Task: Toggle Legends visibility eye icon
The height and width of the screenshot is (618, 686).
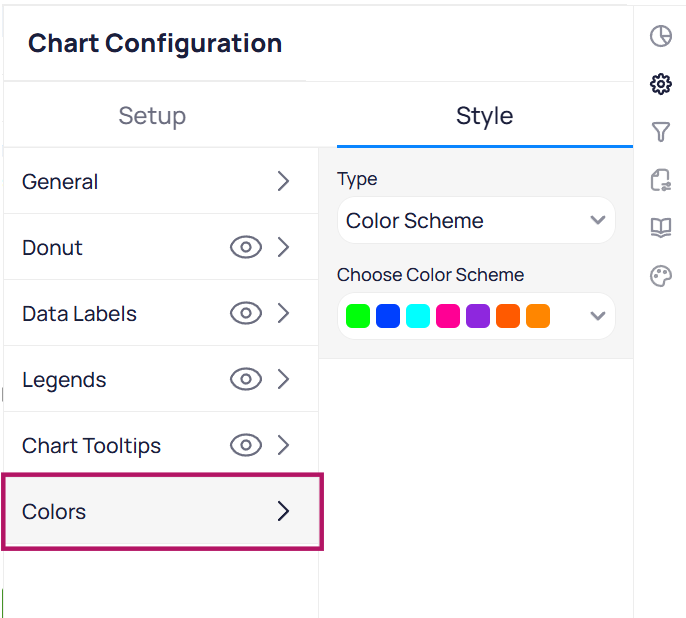Action: [x=245, y=380]
